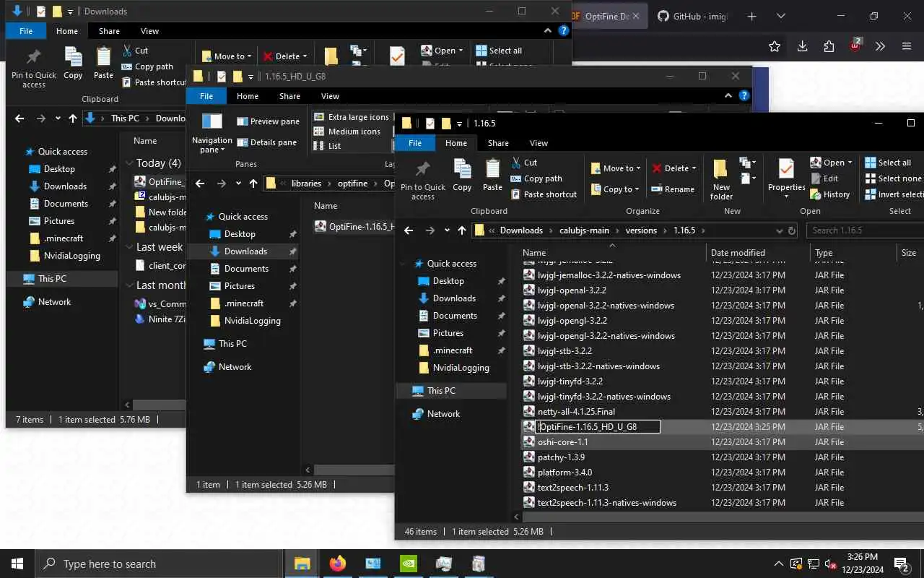Screen dimensions: 924x578
Task: Choose Extra large icons layout in the middle window
Action: [352, 117]
